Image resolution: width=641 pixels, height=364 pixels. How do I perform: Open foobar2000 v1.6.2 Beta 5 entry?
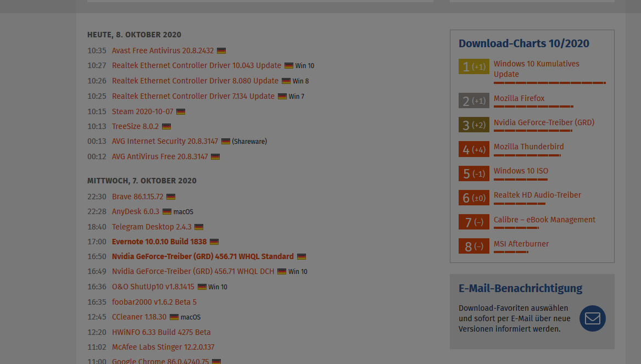pos(154,302)
